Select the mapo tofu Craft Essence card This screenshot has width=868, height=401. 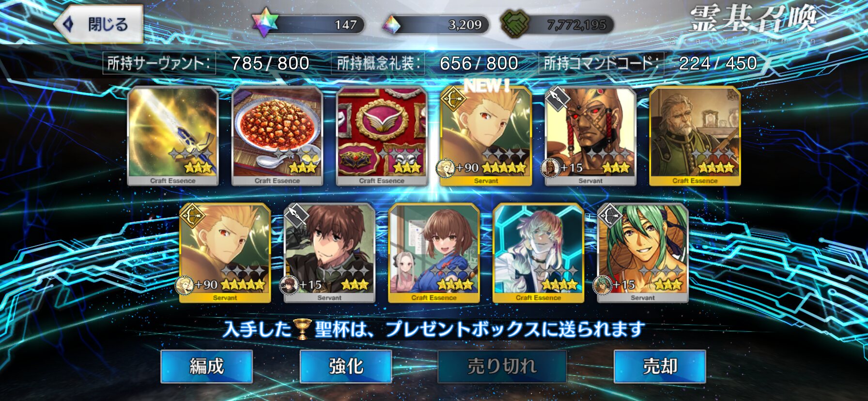[x=277, y=137]
